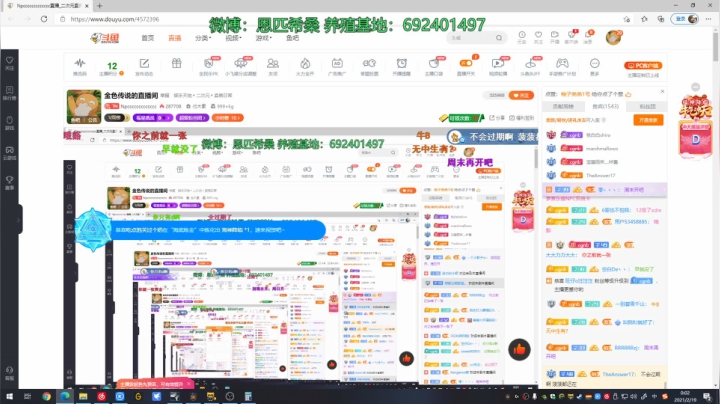720x404 pixels.
Task: Switch to the 贡献周榜 tab
Action: click(563, 107)
